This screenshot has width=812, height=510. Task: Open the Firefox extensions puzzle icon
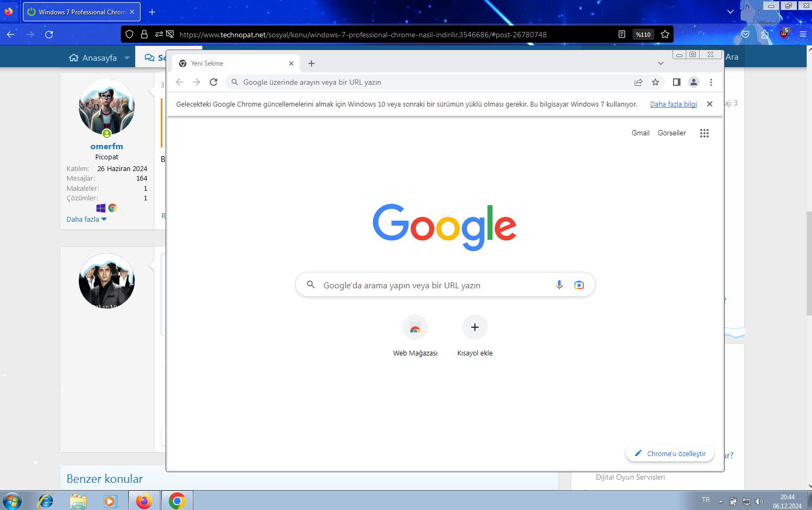[x=765, y=34]
